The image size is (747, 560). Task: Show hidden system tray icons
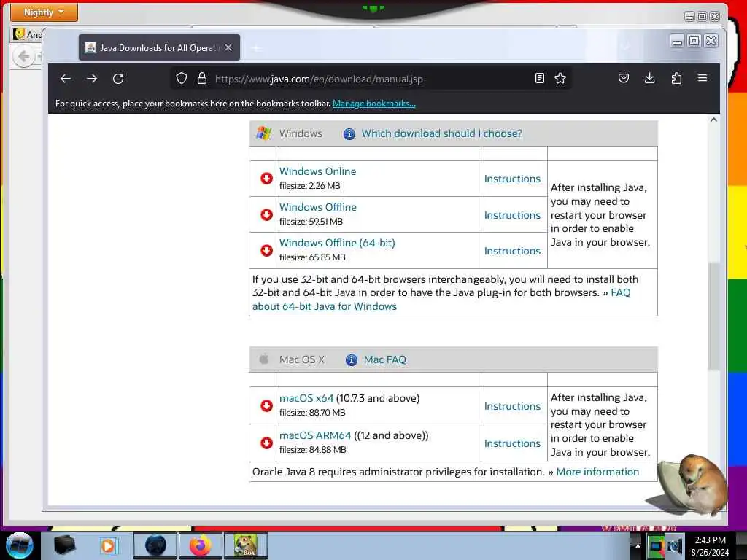[638, 546]
